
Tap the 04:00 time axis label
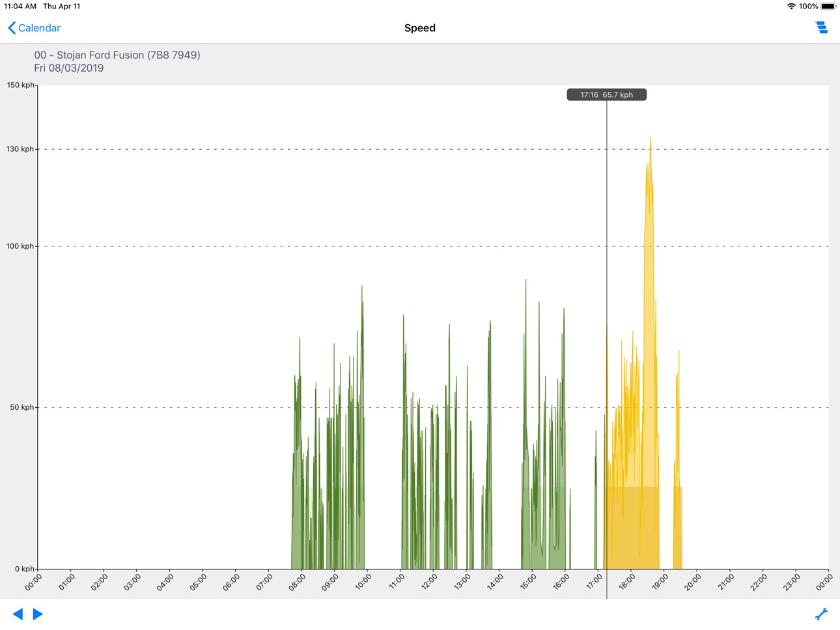tap(165, 582)
